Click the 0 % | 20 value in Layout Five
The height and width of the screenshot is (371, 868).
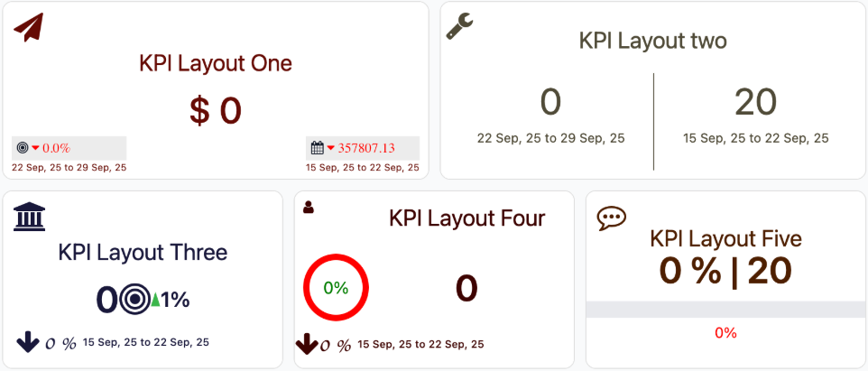[x=725, y=270]
